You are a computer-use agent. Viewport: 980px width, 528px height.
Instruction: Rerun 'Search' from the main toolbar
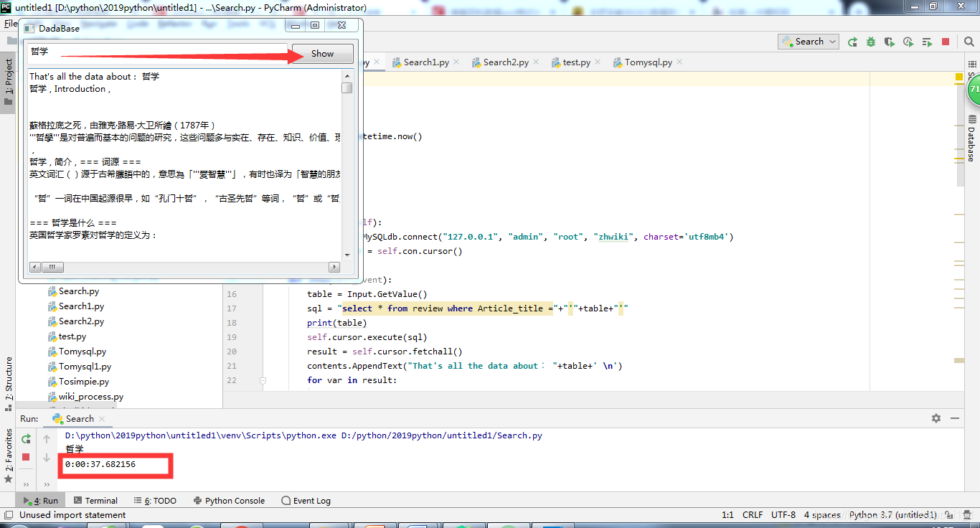(x=852, y=42)
